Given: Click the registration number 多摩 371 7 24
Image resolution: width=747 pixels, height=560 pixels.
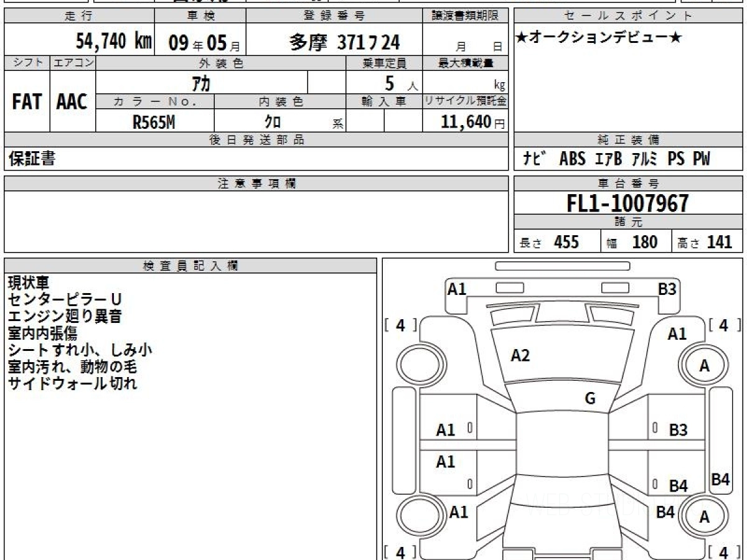Looking at the screenshot, I should point(344,42).
